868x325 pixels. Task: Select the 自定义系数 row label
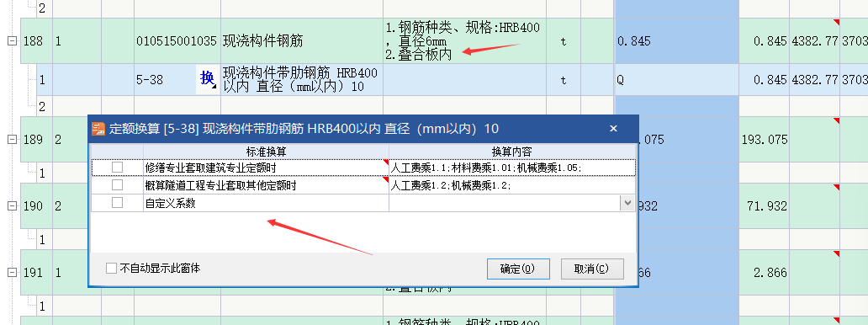point(266,203)
